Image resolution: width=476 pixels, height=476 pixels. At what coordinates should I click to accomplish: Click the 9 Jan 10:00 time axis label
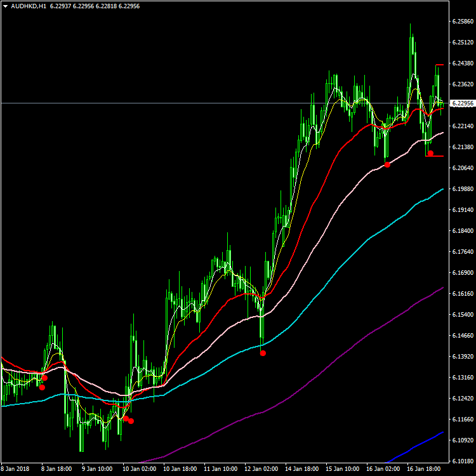97,469
